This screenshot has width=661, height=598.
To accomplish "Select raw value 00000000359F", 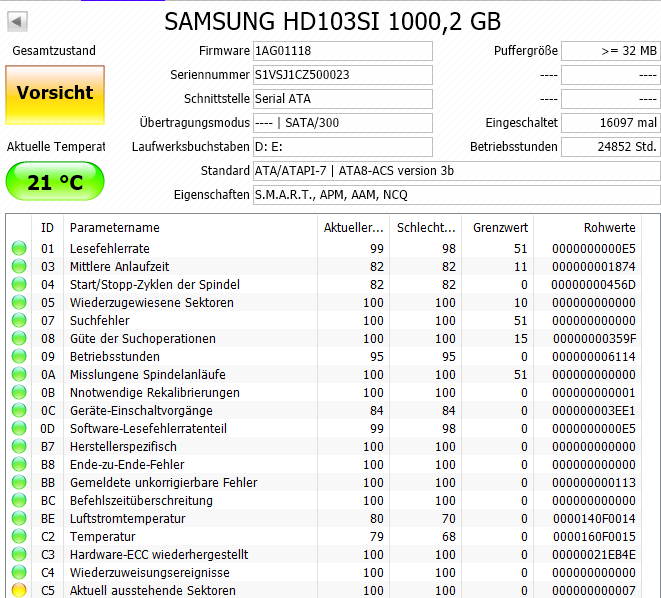I will [x=594, y=339].
